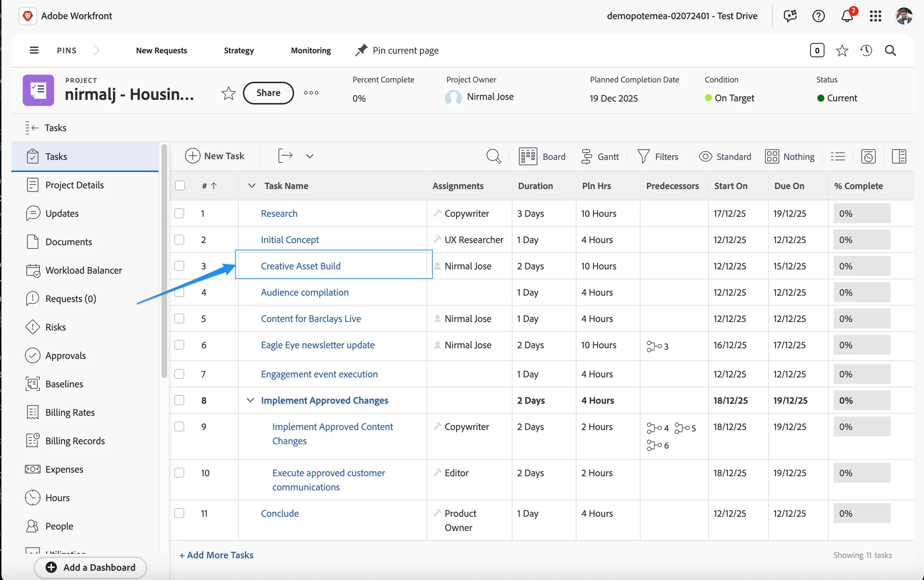The width and height of the screenshot is (924, 580).
Task: Check the box for Initial Concept
Action: point(179,240)
